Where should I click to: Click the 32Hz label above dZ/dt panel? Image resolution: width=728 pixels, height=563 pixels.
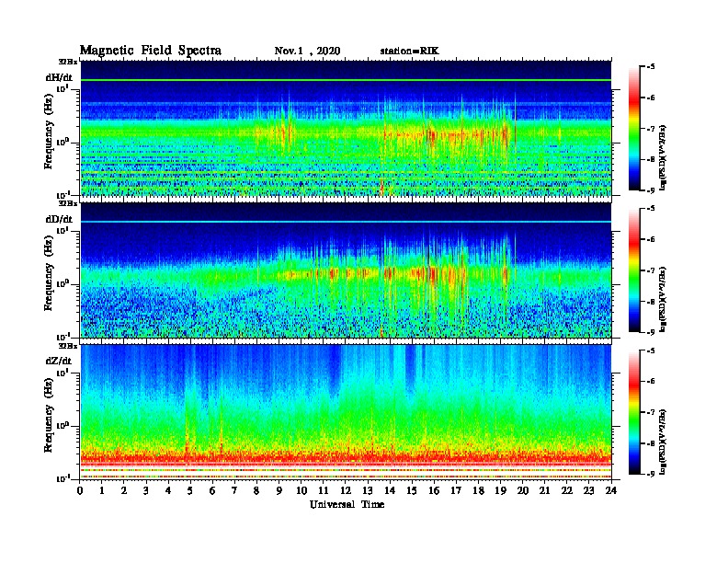(68, 346)
